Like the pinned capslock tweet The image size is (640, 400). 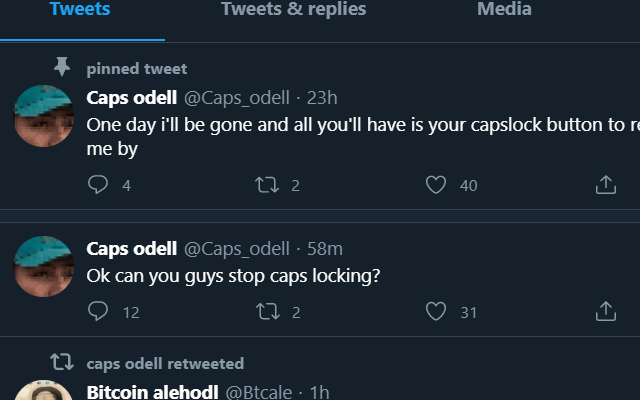435,185
